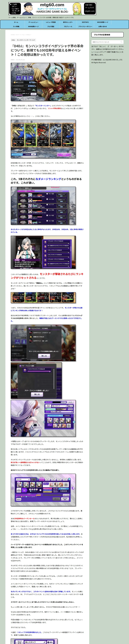The image size is (129, 644).
Task: Click the magnifier search icon
Action: (x=121, y=42)
